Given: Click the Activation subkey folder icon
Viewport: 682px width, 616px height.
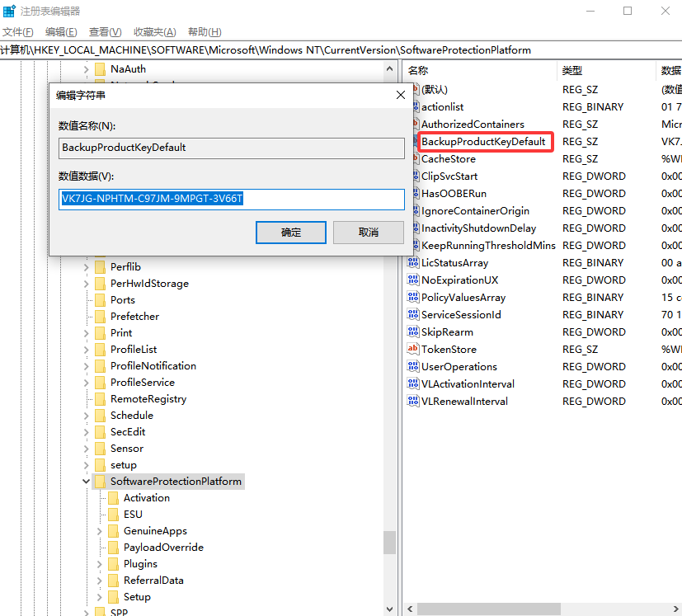Looking at the screenshot, I should tap(113, 498).
